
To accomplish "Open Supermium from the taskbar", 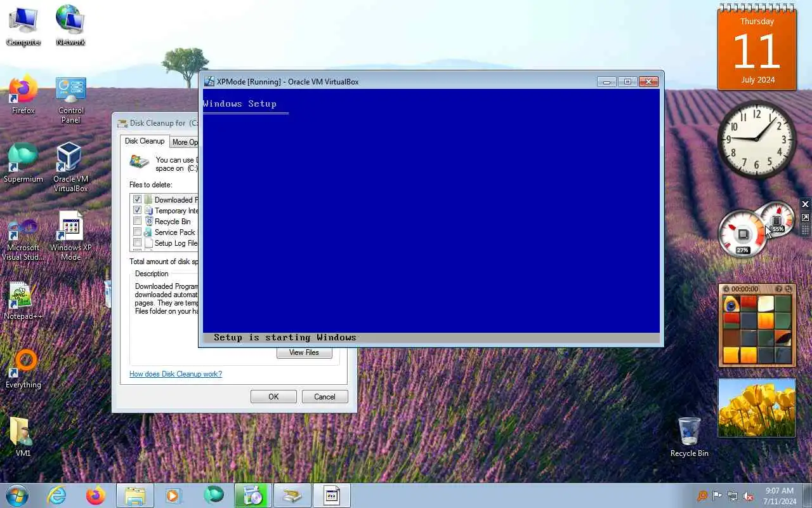I will pos(214,495).
